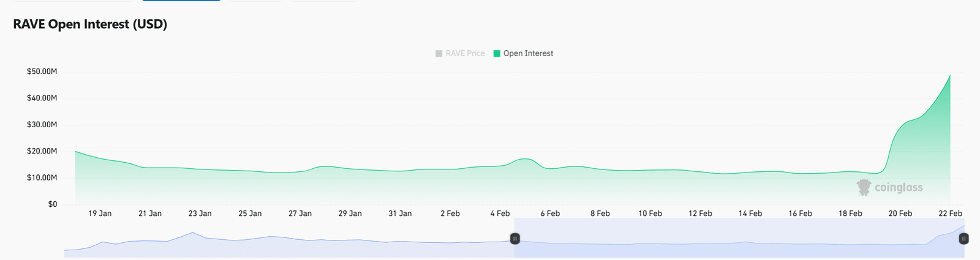Toggle the Open Interest series label
The height and width of the screenshot is (260, 980).
click(x=528, y=54)
